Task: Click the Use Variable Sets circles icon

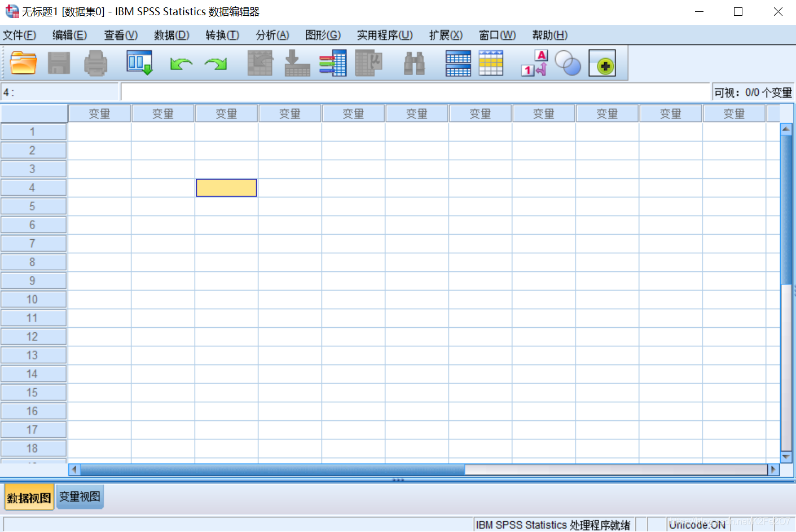Action: tap(568, 63)
